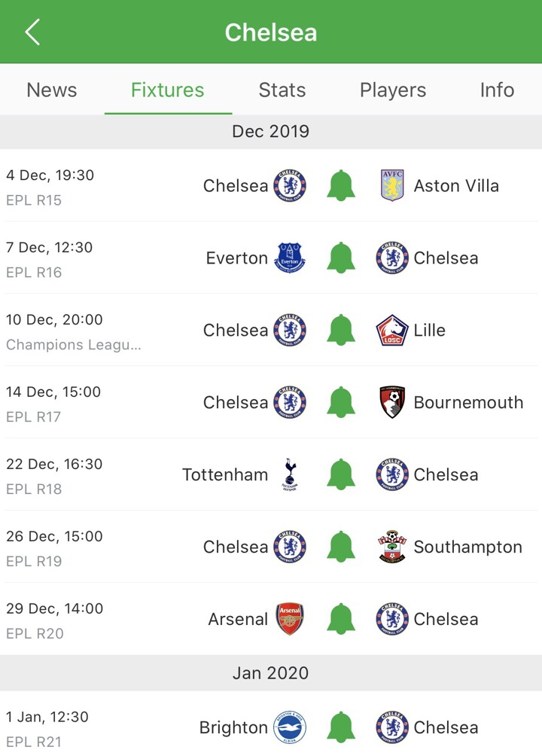Tap the Tottenham club crest
542x756 pixels.
(290, 474)
